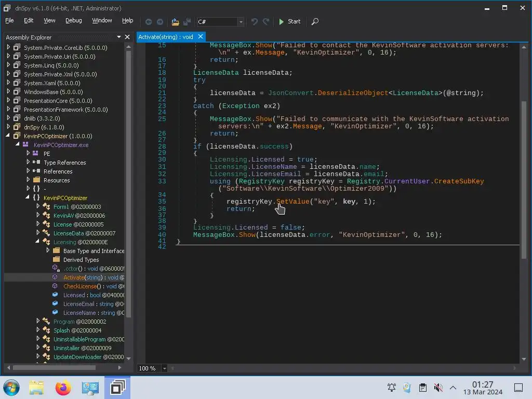Navigate backward with the toolbar back arrow

pos(149,22)
